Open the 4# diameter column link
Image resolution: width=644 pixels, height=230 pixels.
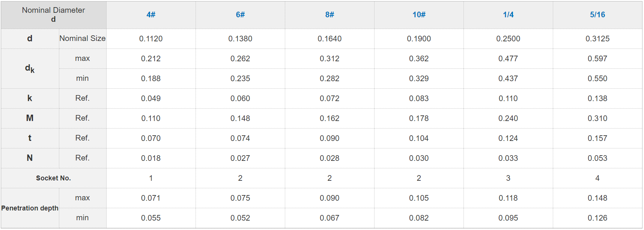pos(151,15)
